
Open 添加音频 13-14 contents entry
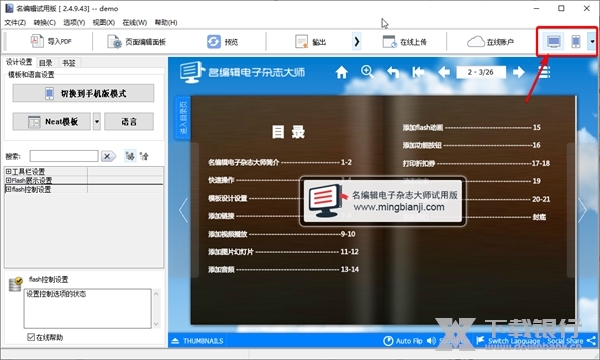tap(283, 269)
